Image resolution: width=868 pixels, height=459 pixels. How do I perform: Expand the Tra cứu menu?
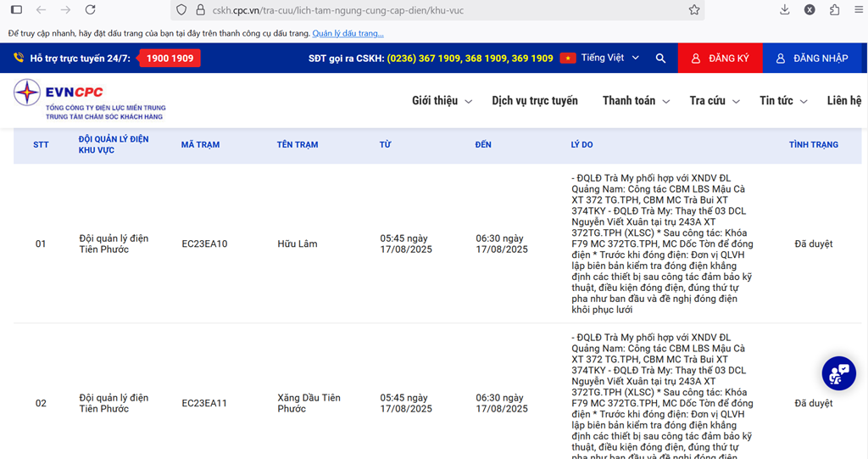(x=714, y=101)
